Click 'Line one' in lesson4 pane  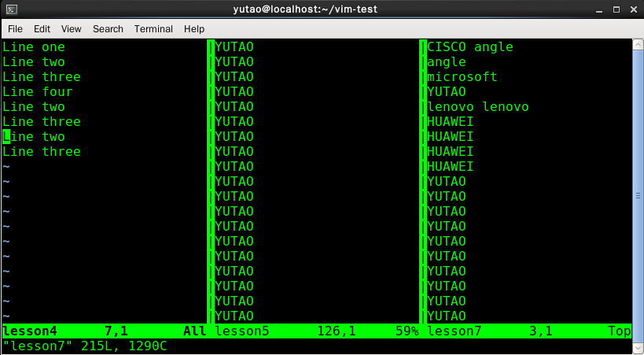coord(34,47)
